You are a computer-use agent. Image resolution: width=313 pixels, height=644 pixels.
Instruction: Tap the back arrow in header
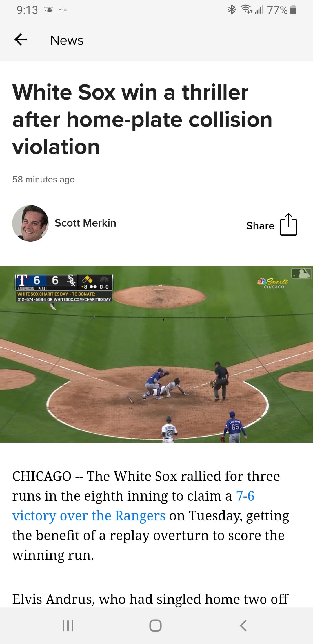(21, 40)
